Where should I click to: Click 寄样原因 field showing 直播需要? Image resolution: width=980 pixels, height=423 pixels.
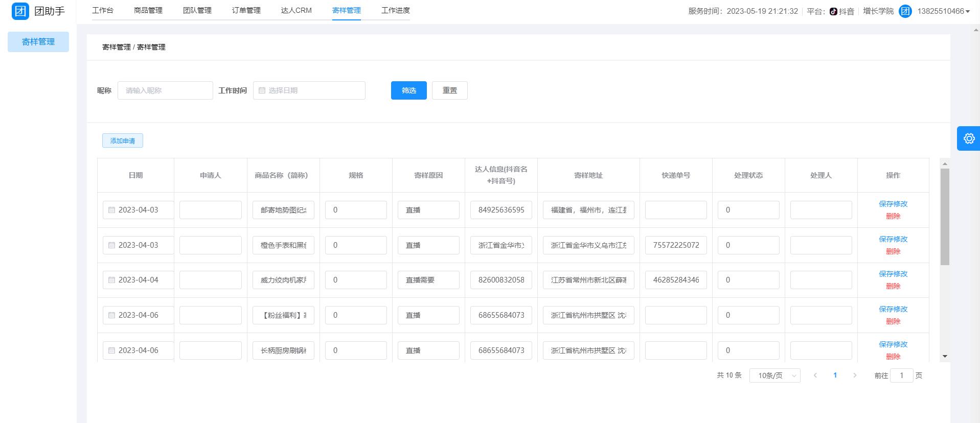click(x=428, y=280)
